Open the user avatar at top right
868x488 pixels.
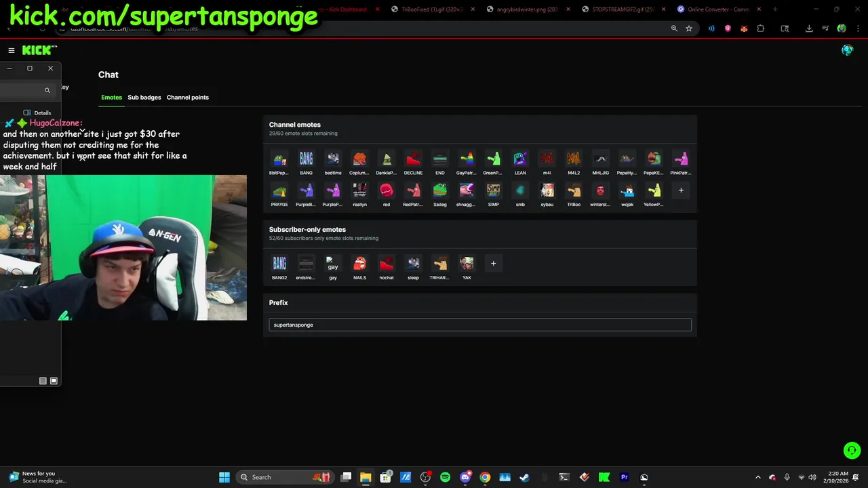847,50
